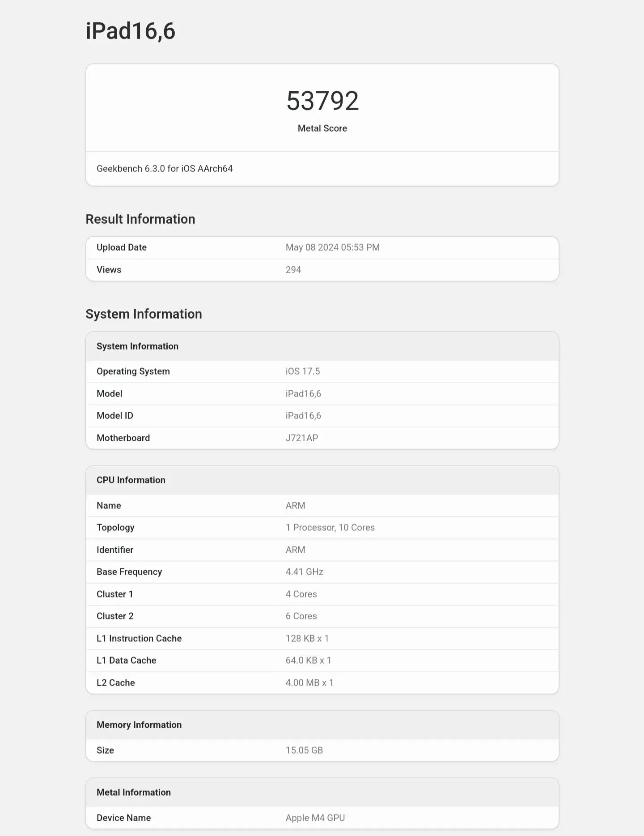Click the 53792 Metal Score number
This screenshot has height=836, width=644.
[322, 101]
